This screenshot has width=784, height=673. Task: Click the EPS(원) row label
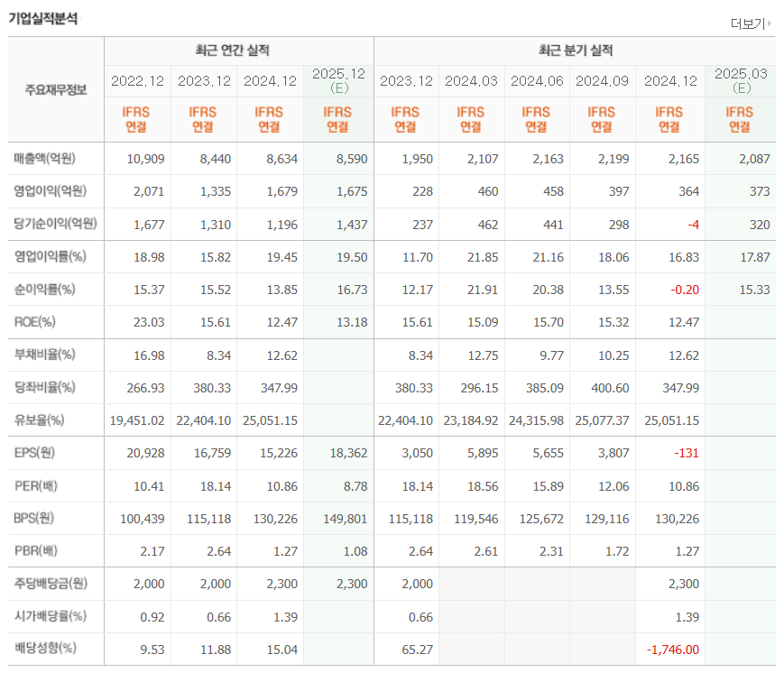point(34,453)
